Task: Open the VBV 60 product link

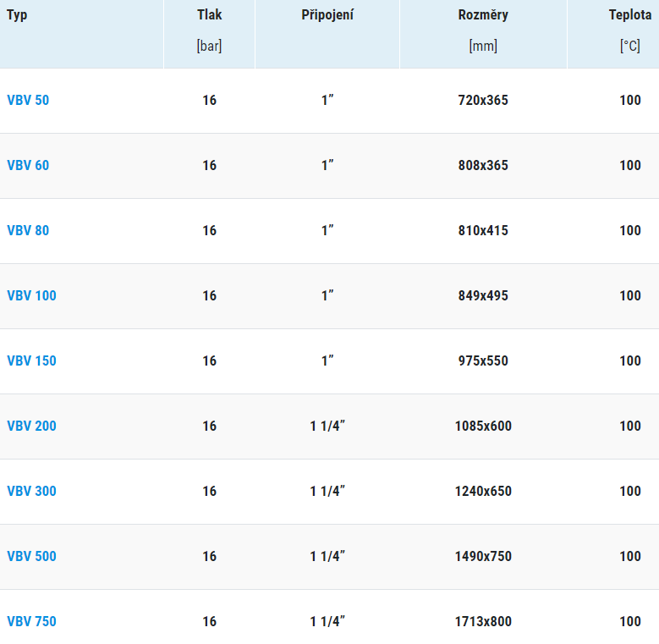Action: coord(28,165)
